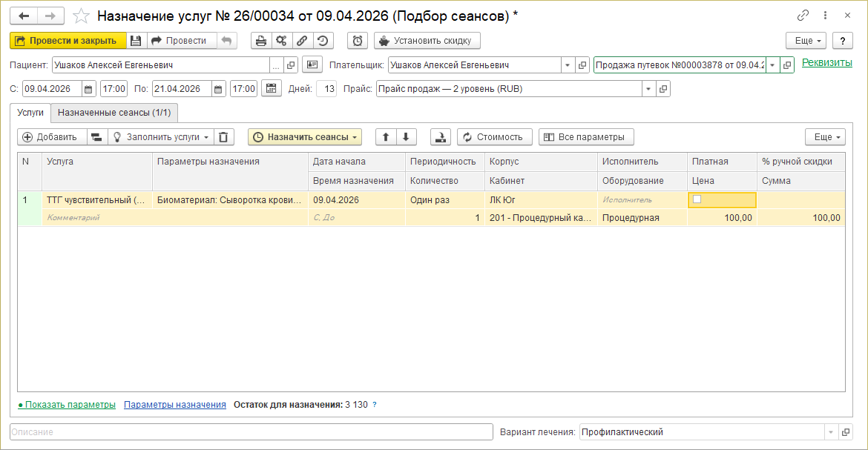The image size is (868, 450).
Task: Add document to favorites star
Action: 81,16
